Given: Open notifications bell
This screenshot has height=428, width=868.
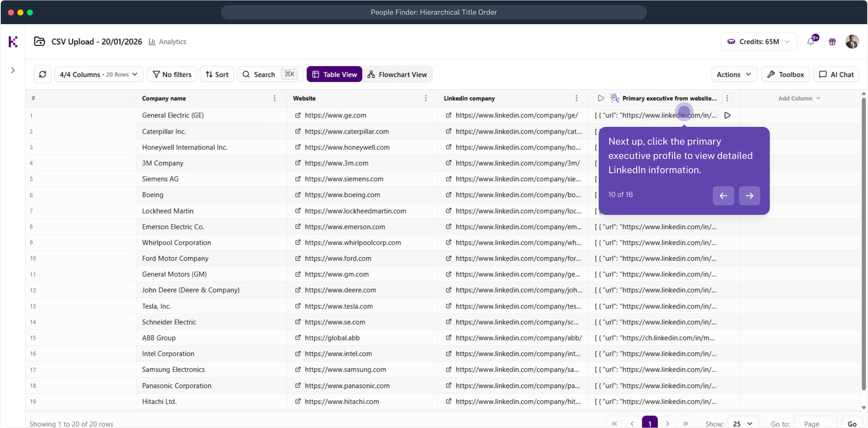Looking at the screenshot, I should (x=811, y=41).
